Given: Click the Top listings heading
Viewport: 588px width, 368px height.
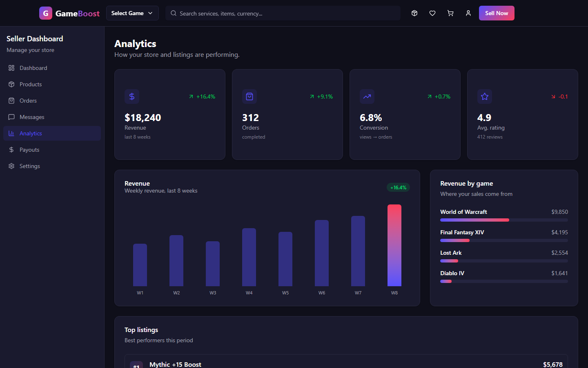Looking at the screenshot, I should coord(141,330).
